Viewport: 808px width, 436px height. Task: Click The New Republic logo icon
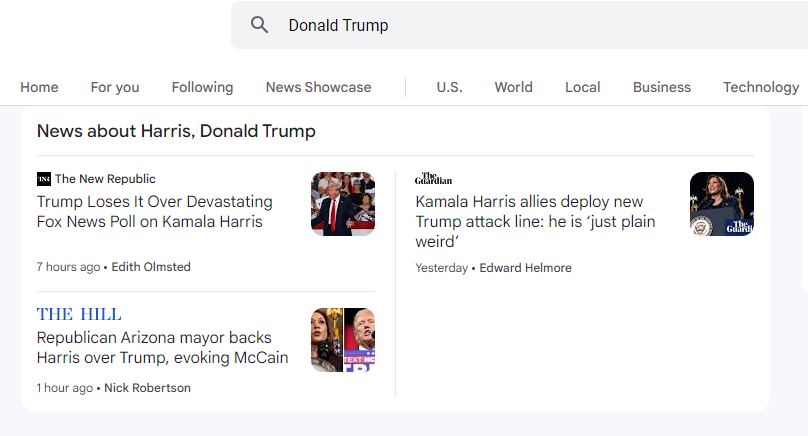point(44,179)
